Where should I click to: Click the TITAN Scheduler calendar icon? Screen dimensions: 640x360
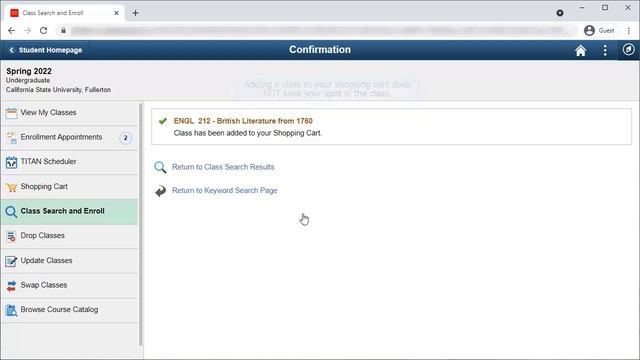11,162
